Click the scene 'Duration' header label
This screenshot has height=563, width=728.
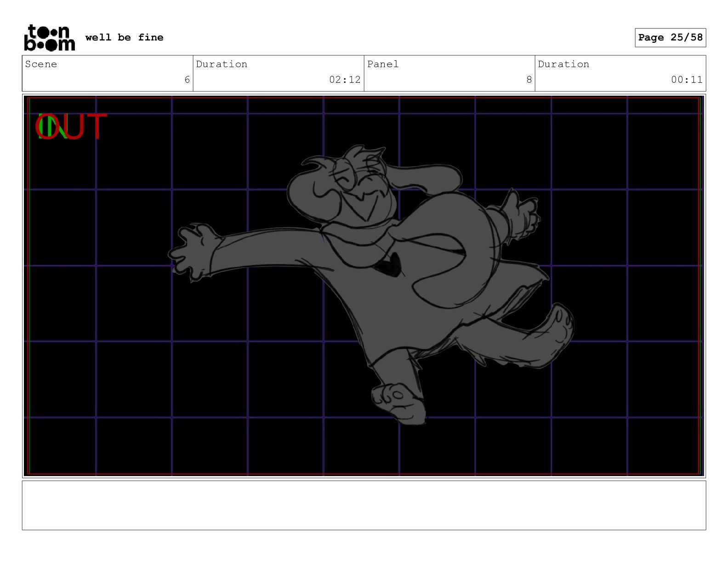pyautogui.click(x=222, y=64)
